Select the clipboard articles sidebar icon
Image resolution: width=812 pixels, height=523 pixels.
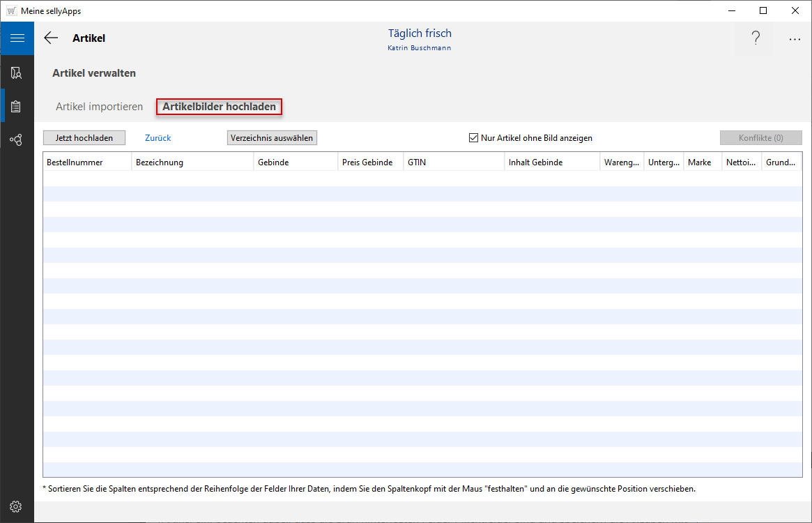[17, 107]
